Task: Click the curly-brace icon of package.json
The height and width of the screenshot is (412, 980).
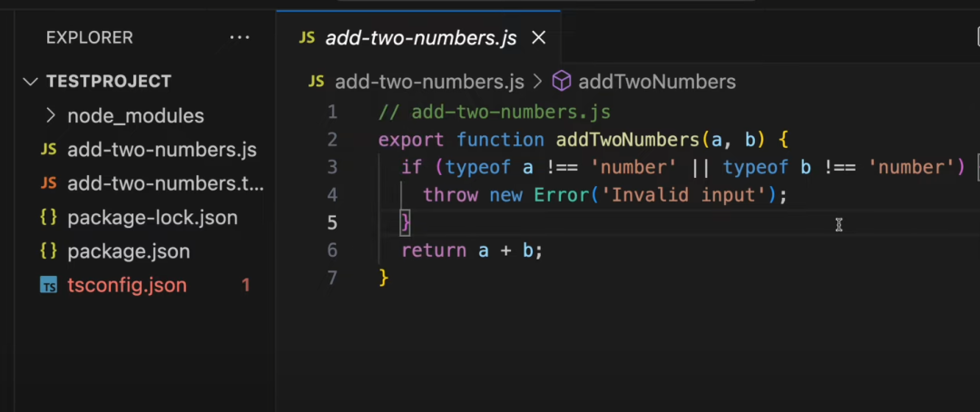Action: (x=49, y=251)
